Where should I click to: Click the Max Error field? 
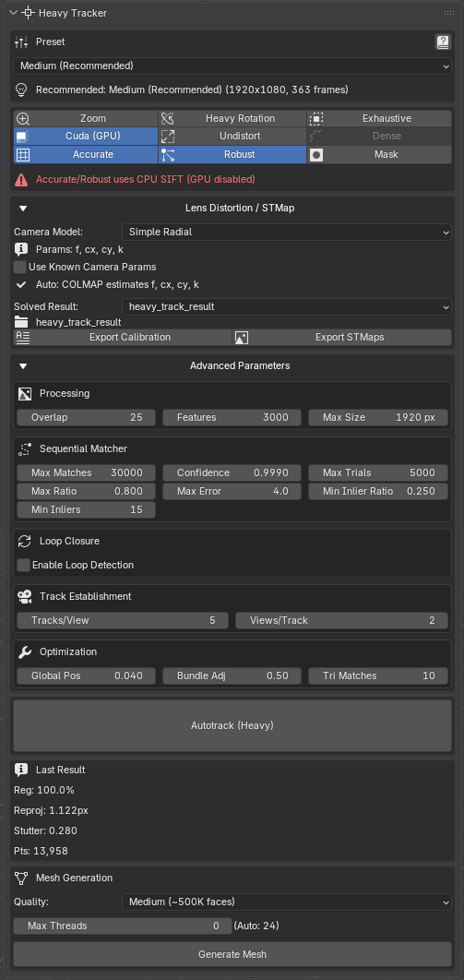232,491
